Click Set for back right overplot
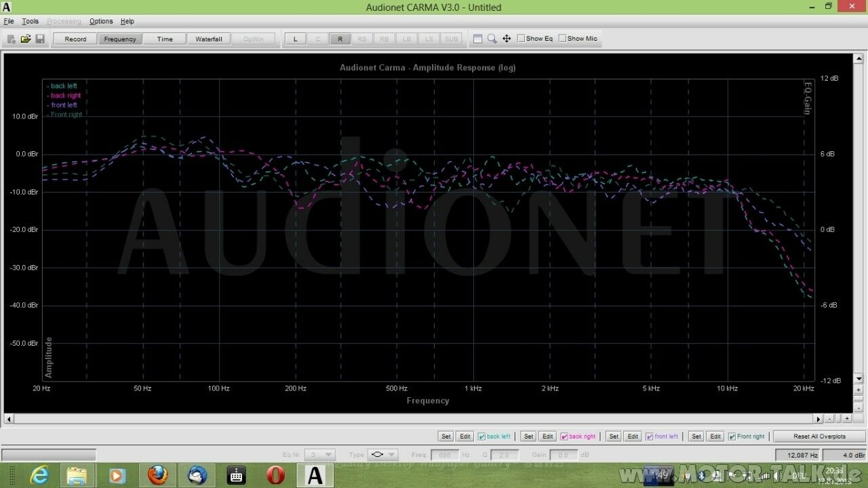Image resolution: width=868 pixels, height=488 pixels. pyautogui.click(x=529, y=436)
